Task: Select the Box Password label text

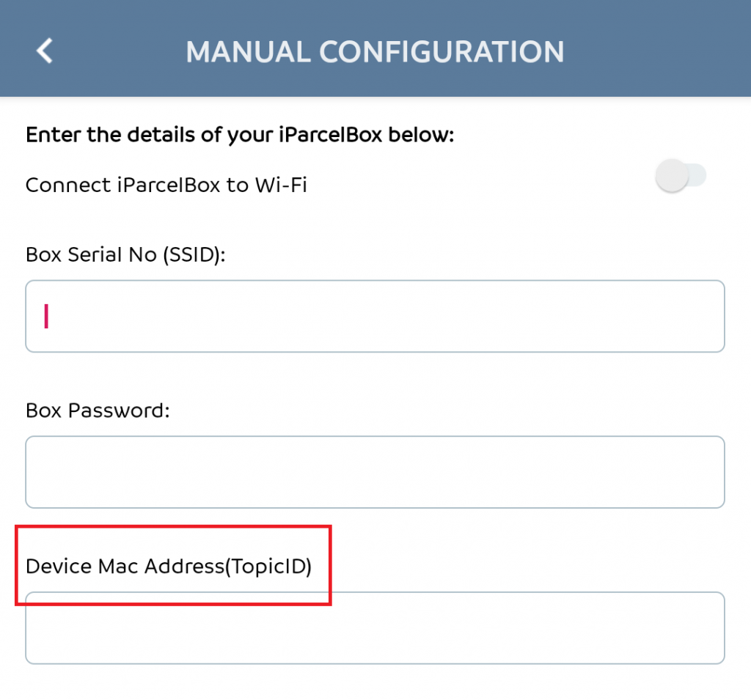Action: (96, 410)
